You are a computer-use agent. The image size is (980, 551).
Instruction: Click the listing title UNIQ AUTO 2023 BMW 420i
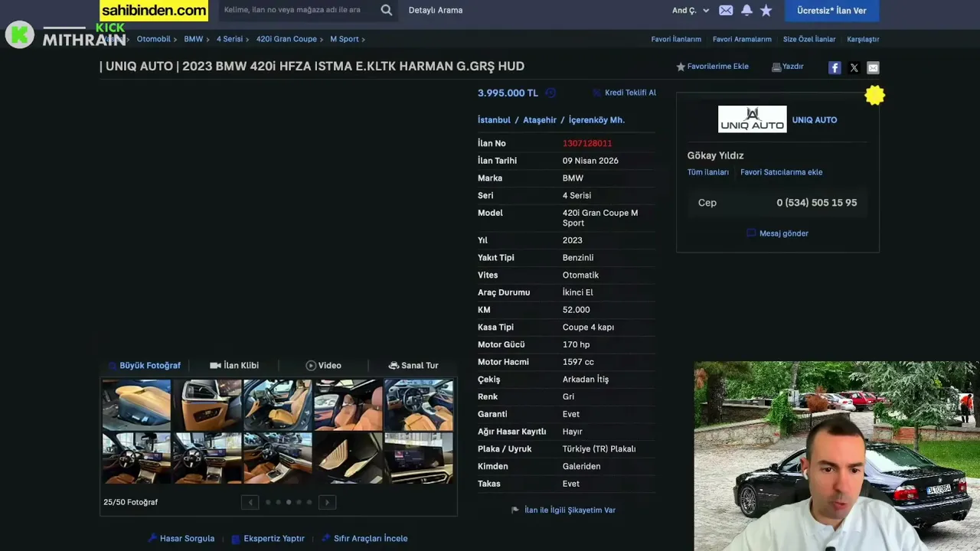pyautogui.click(x=312, y=67)
